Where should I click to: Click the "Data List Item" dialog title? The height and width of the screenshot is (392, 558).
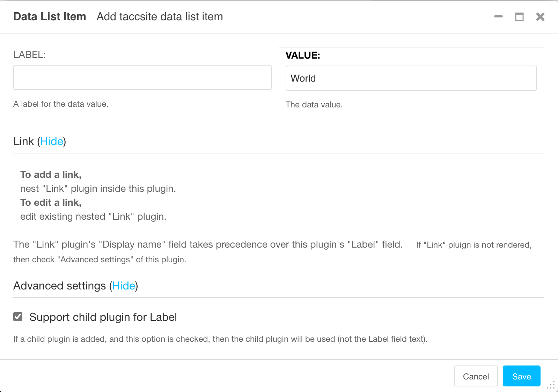click(50, 16)
